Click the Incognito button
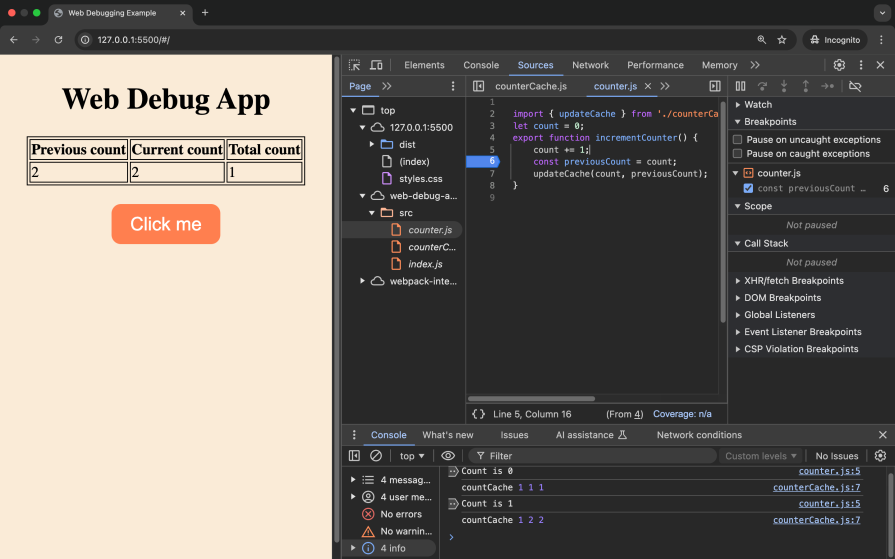 click(x=835, y=39)
